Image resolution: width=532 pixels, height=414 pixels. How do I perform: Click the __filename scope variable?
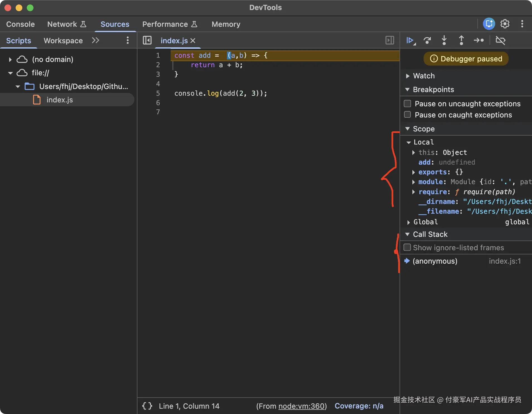click(475, 211)
